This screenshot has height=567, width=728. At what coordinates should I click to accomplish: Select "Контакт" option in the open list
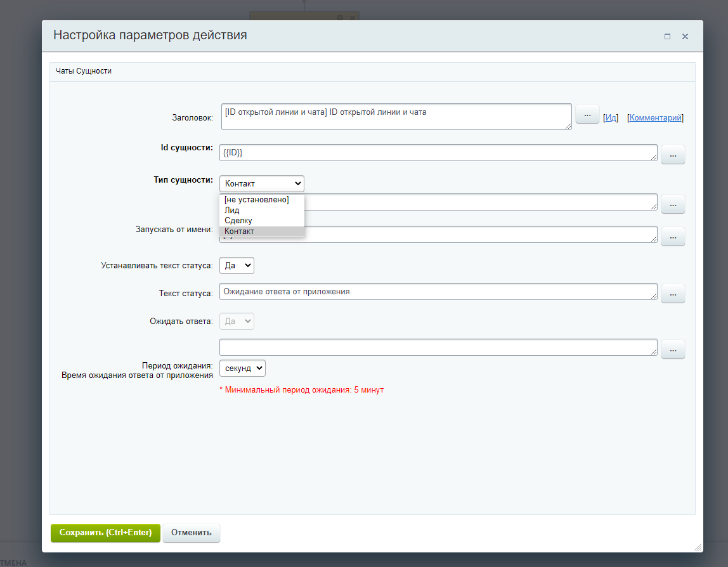pos(240,231)
